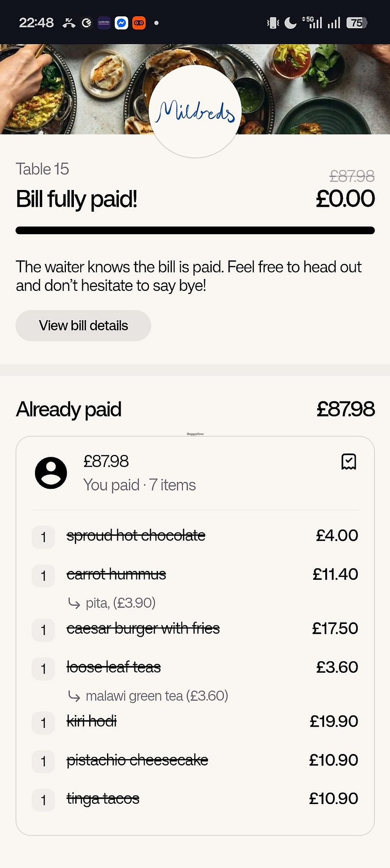Tap the loose leaf teas item
The image size is (390, 868).
point(113,667)
